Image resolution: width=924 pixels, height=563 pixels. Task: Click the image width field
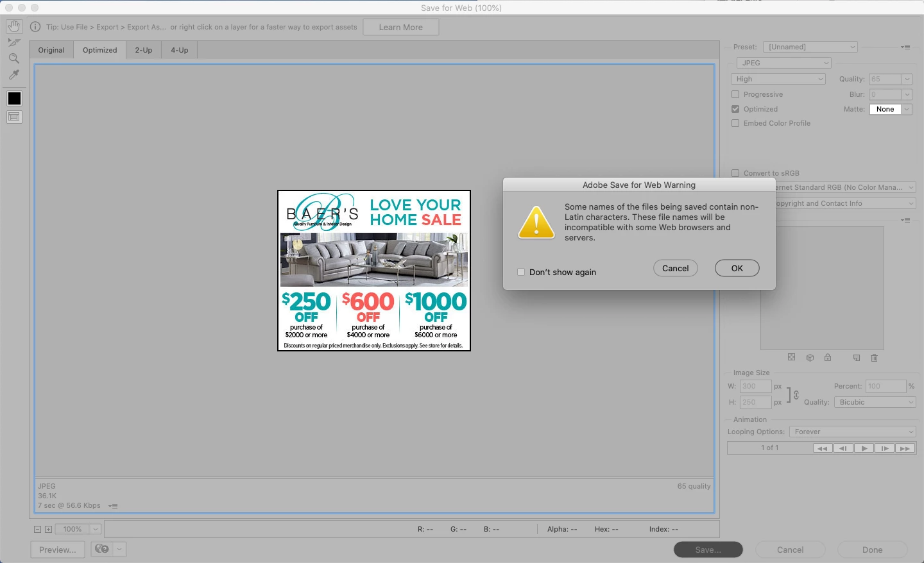coord(755,386)
